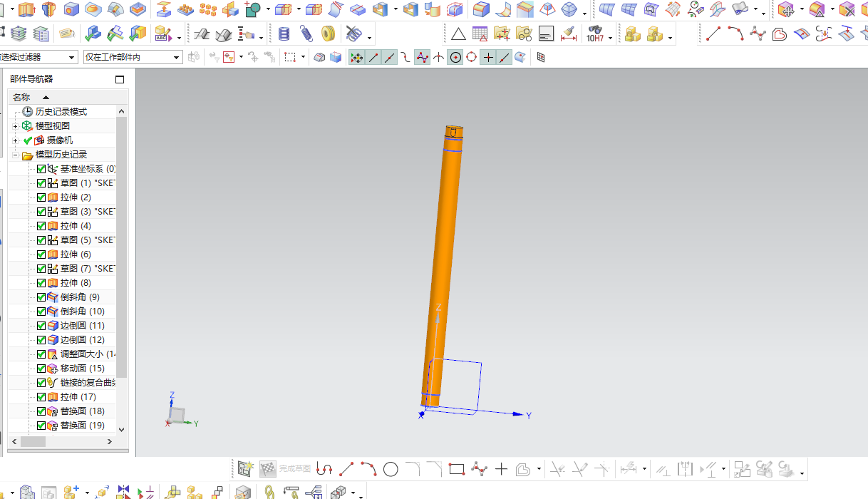The image size is (868, 499).
Task: Click the navigator vertical scrollbar down arrow
Action: [x=121, y=429]
